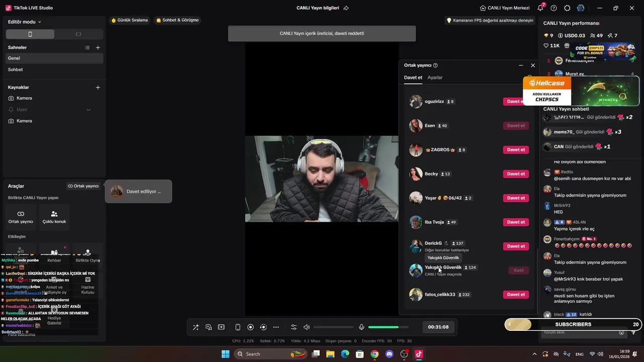This screenshot has width=644, height=362.
Task: Open the audio mixer settings icon
Action: click(x=294, y=327)
